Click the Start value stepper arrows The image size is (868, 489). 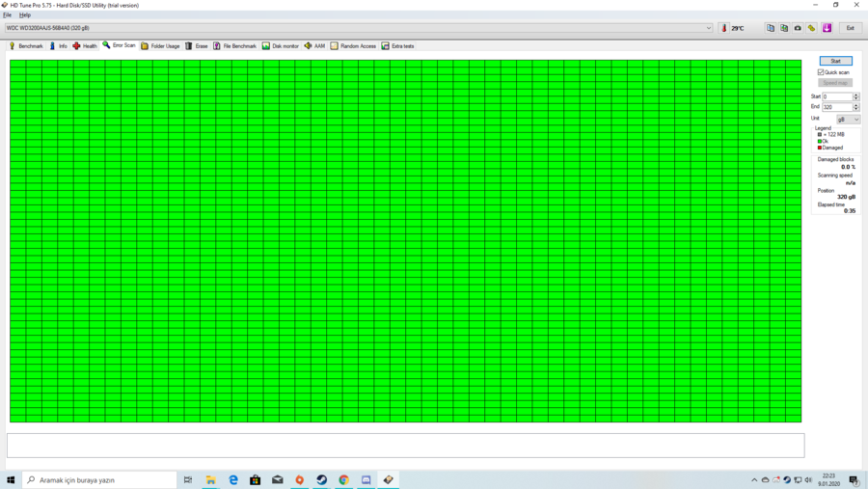(x=856, y=96)
